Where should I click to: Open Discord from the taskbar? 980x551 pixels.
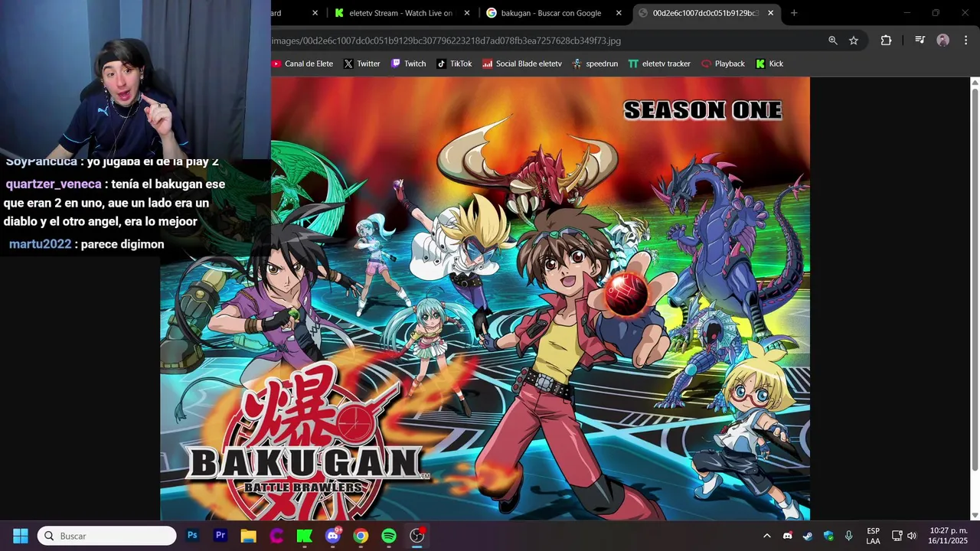coord(333,536)
